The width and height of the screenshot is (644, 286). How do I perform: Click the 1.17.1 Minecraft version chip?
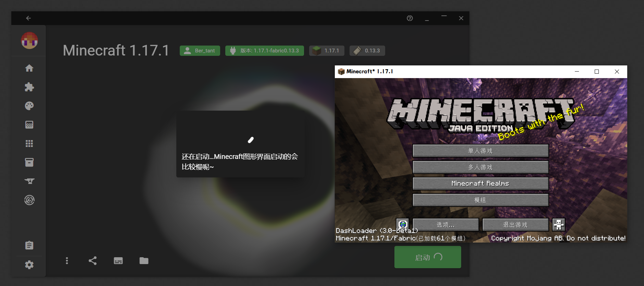click(x=327, y=51)
